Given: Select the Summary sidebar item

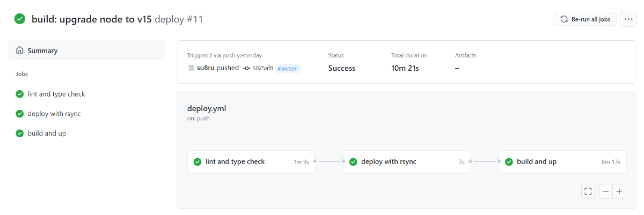Looking at the screenshot, I should coord(86,50).
